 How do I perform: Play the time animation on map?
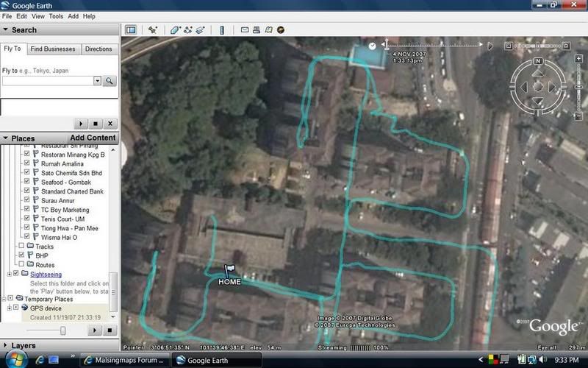point(490,46)
